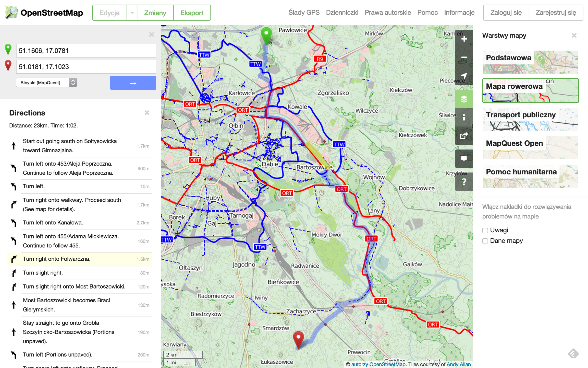Select the Podstawowa map layer
This screenshot has height=368, width=588.
[530, 62]
